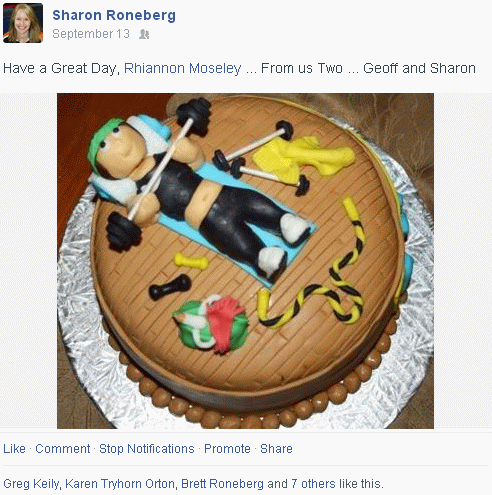The height and width of the screenshot is (495, 492).
Task: Open the gym cake photo
Action: pyautogui.click(x=245, y=261)
